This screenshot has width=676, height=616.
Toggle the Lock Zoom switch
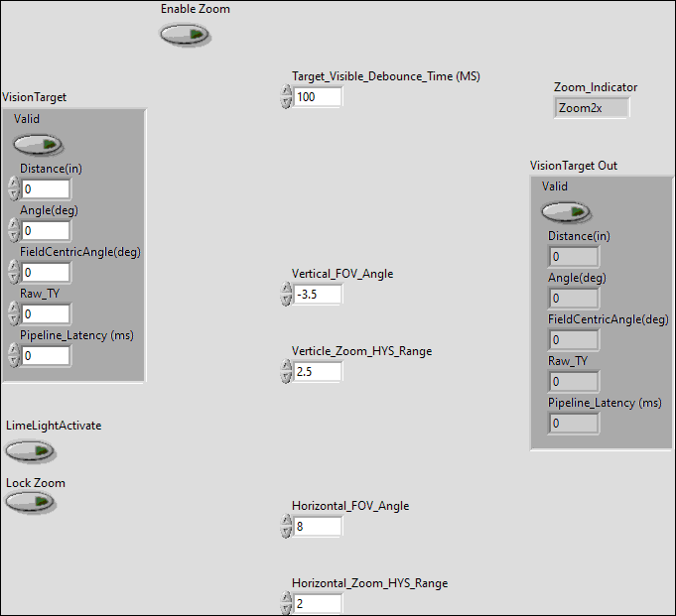pos(30,502)
